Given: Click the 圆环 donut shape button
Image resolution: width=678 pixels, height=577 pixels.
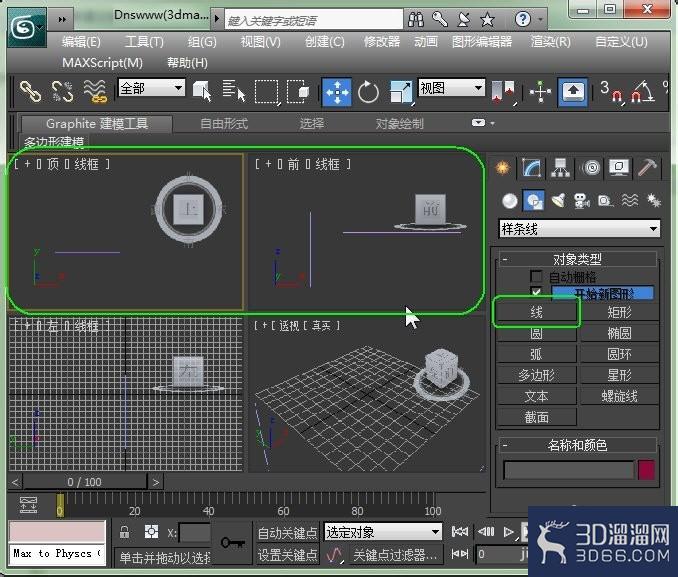Looking at the screenshot, I should tap(620, 354).
